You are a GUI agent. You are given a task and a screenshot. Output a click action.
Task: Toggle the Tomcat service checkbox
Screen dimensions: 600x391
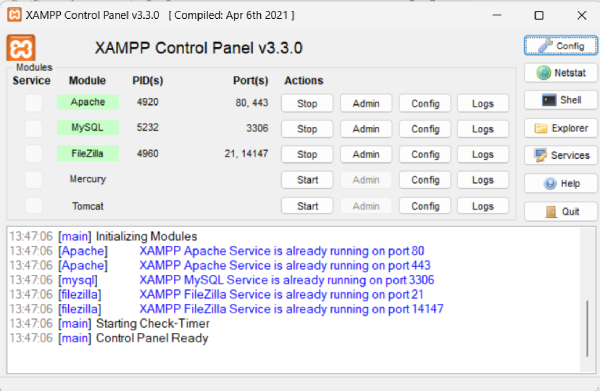[x=33, y=205]
